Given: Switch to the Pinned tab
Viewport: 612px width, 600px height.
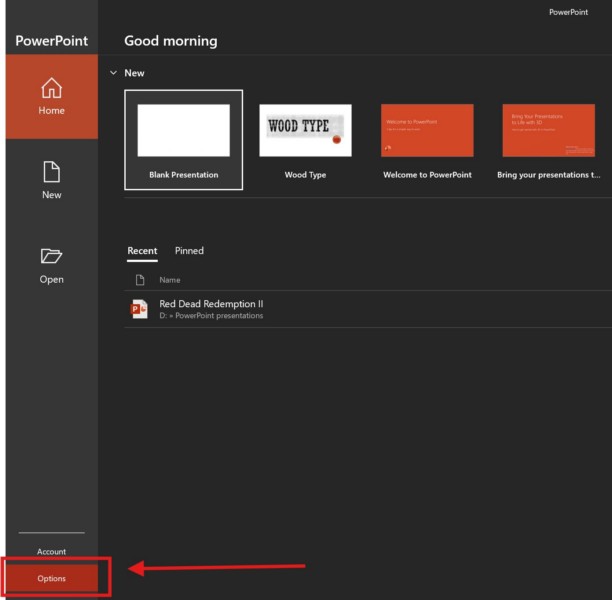Looking at the screenshot, I should click(x=189, y=251).
